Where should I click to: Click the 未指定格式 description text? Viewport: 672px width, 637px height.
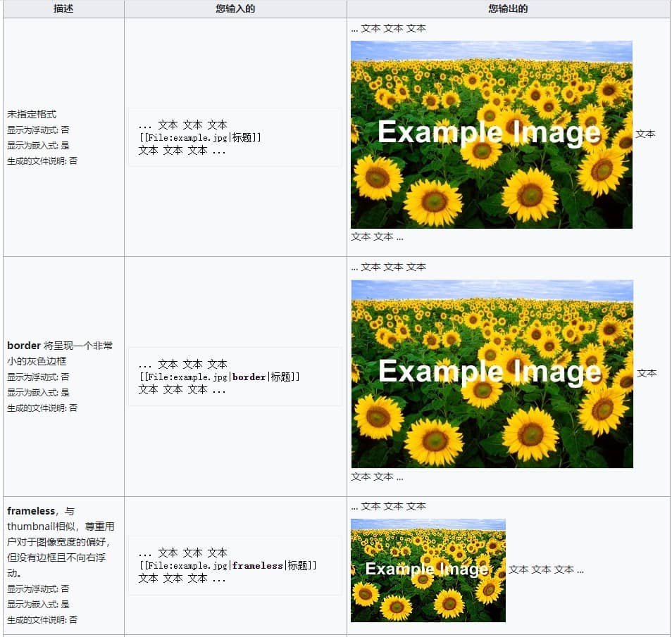tap(32, 114)
